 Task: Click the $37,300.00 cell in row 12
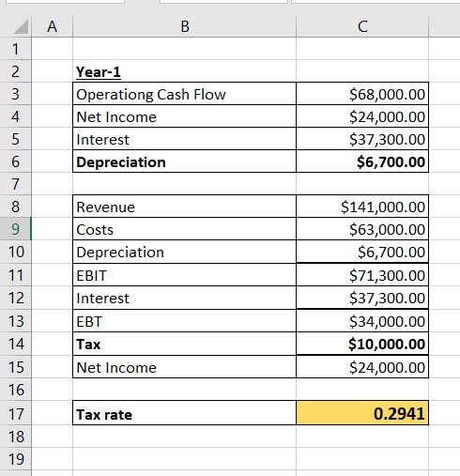point(362,298)
